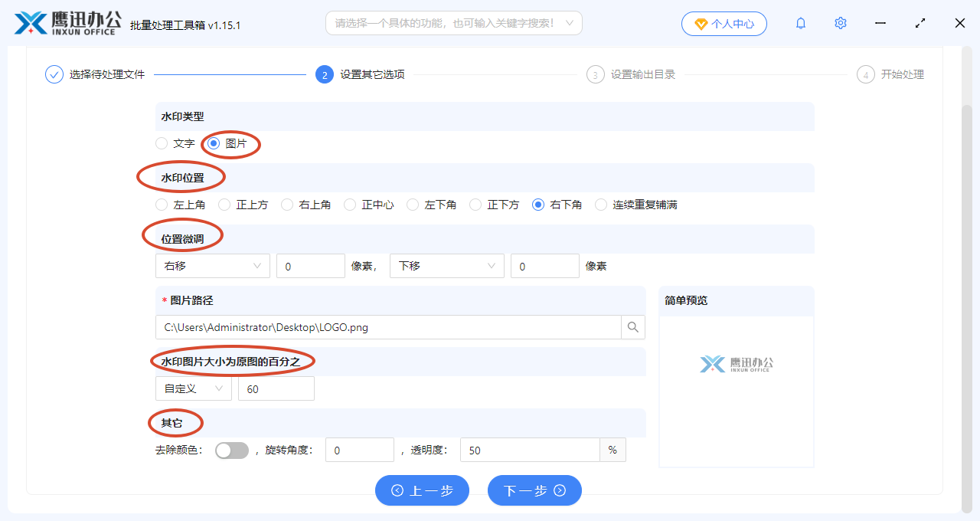980x521 pixels.
Task: Minimize the toolbox window
Action: [880, 23]
